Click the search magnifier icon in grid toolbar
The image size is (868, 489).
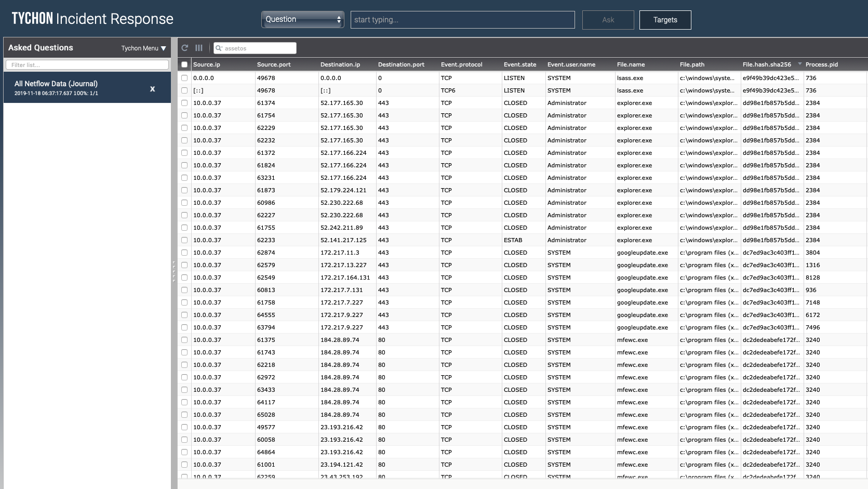[x=219, y=48]
